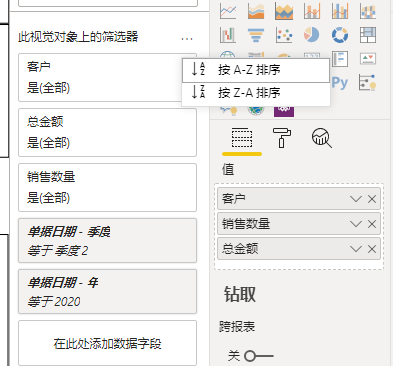Select the purple Power Apps visual
Image resolution: width=393 pixels, height=366 pixels.
[x=284, y=111]
